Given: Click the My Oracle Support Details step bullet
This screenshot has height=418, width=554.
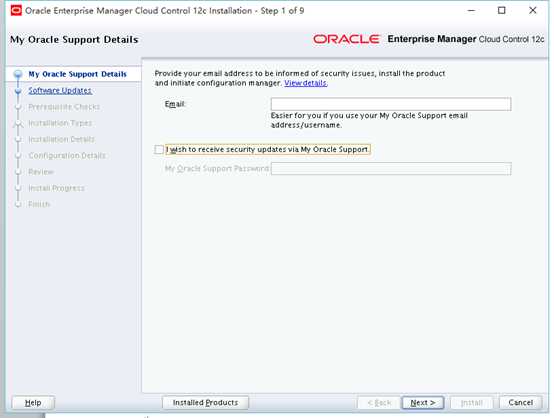Looking at the screenshot, I should pos(18,74).
